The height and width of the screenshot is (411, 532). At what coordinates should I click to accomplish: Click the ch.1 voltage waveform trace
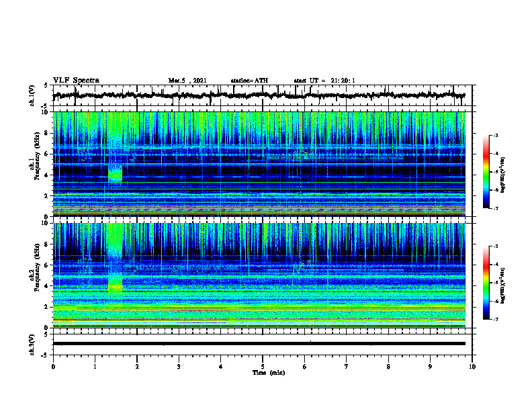pyautogui.click(x=259, y=95)
